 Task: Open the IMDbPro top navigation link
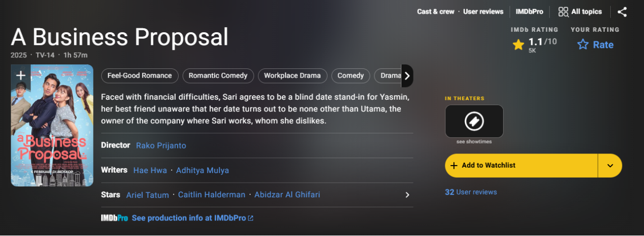(x=529, y=12)
